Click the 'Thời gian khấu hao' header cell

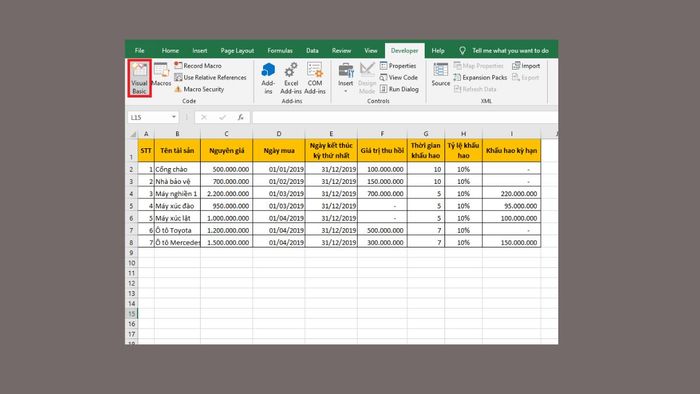(x=426, y=150)
